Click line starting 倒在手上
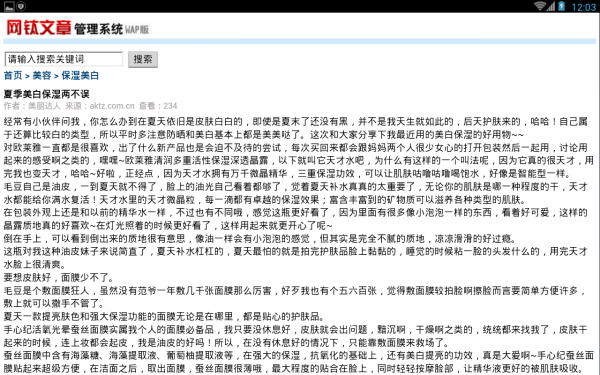 (x=259, y=239)
